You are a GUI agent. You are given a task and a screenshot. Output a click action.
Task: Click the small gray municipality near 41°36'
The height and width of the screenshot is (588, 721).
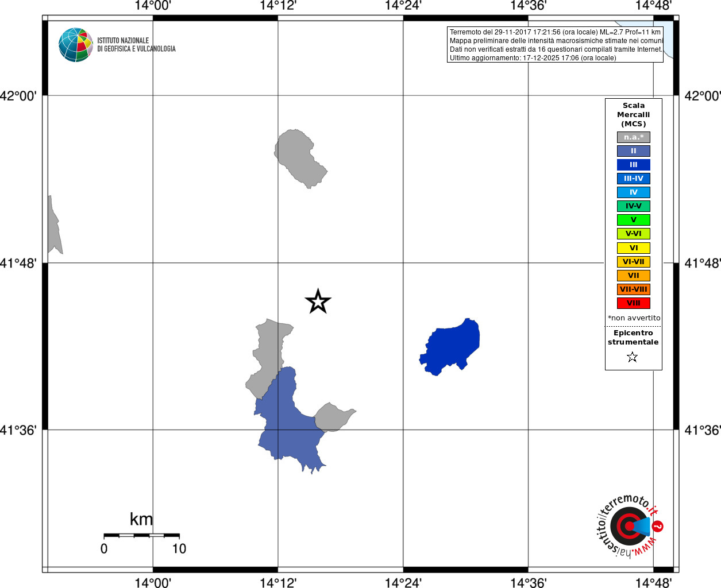tap(333, 417)
